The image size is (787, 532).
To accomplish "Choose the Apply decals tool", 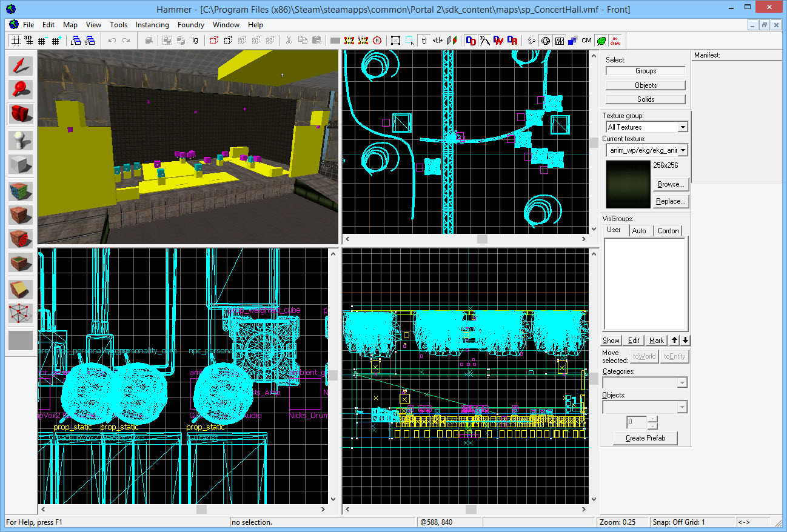I will tap(21, 239).
